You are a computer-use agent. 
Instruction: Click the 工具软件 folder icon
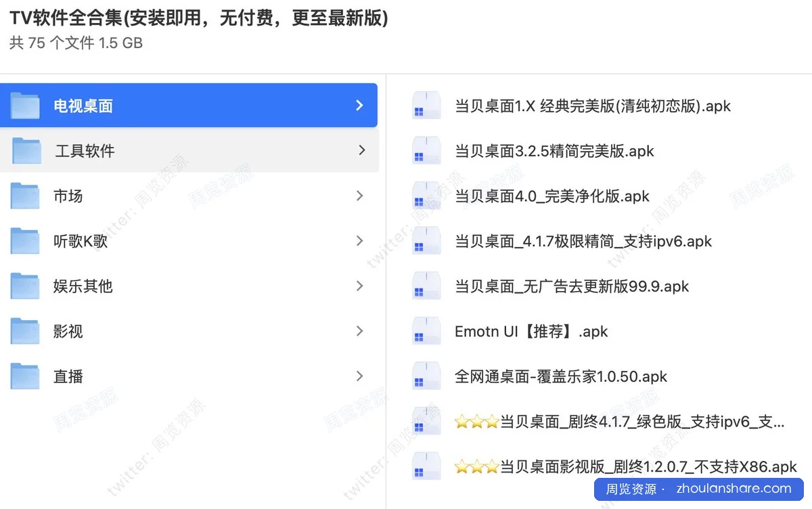26,150
